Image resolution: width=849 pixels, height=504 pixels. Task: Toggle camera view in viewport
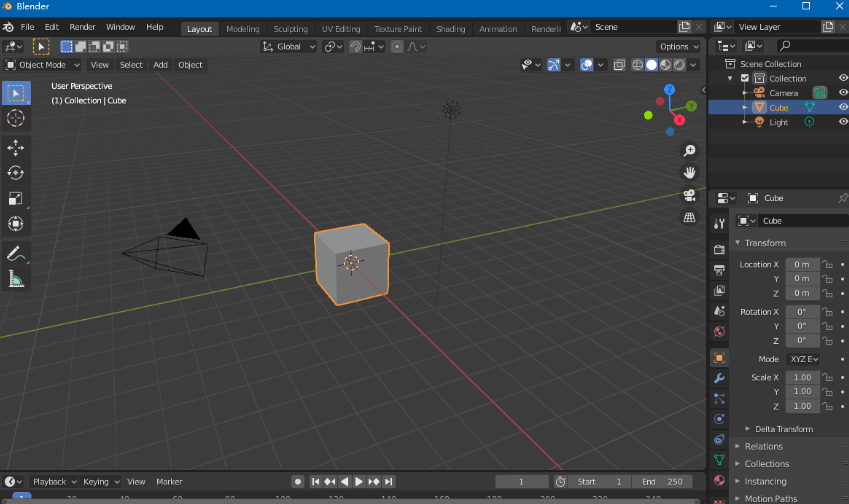coord(689,195)
